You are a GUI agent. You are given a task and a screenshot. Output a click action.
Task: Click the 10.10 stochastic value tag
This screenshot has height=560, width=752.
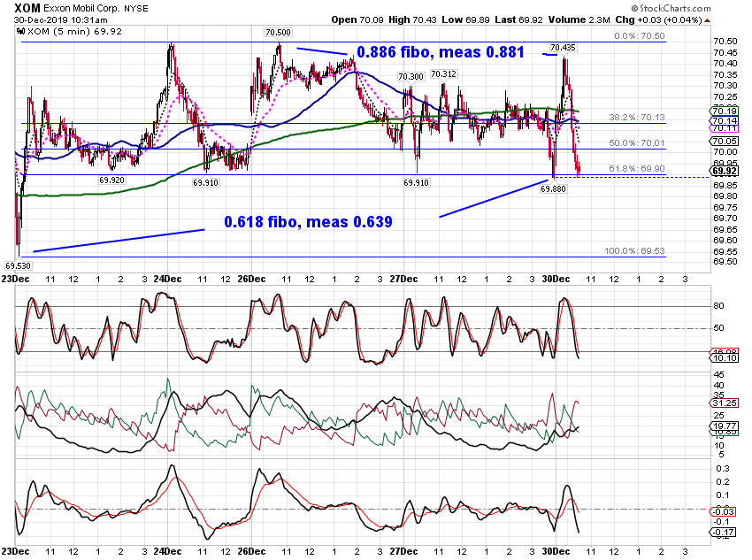(725, 357)
